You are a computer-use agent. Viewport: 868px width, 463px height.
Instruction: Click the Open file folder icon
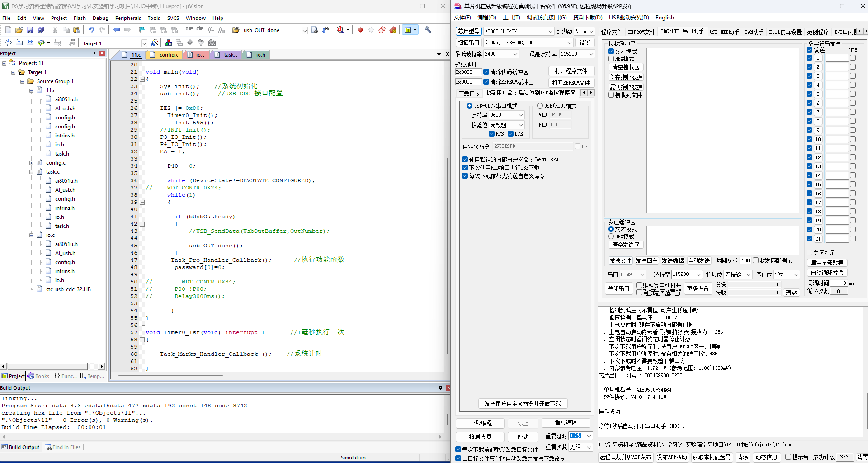[19, 30]
